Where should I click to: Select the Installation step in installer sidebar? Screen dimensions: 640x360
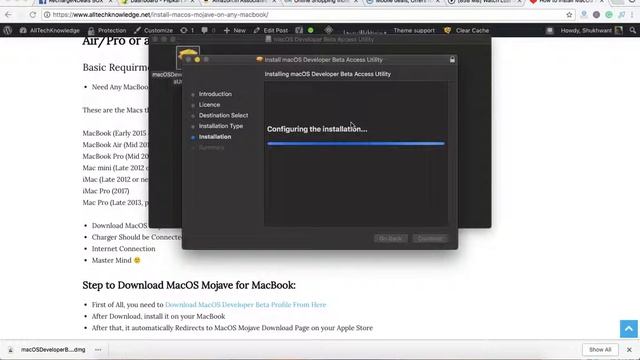coord(215,137)
